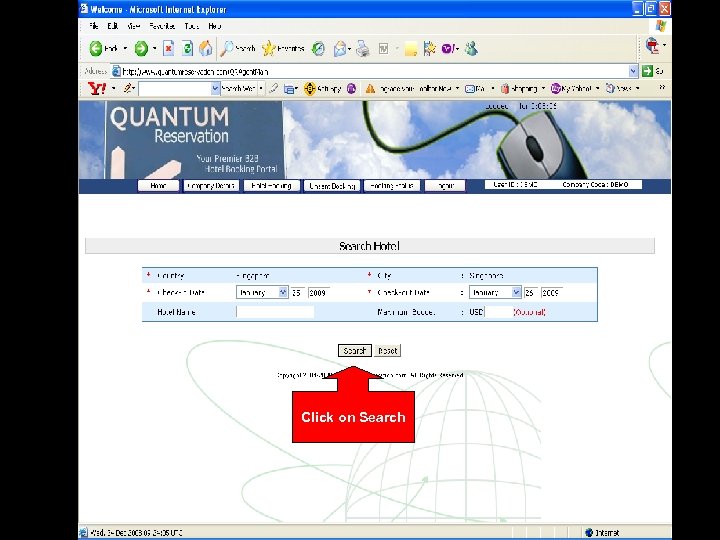
Task: Click the Windows Messenger icon
Action: (x=471, y=49)
